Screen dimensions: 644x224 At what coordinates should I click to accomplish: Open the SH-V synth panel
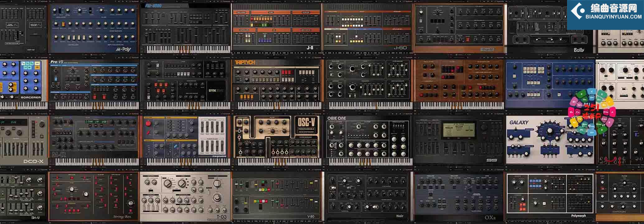(24, 197)
